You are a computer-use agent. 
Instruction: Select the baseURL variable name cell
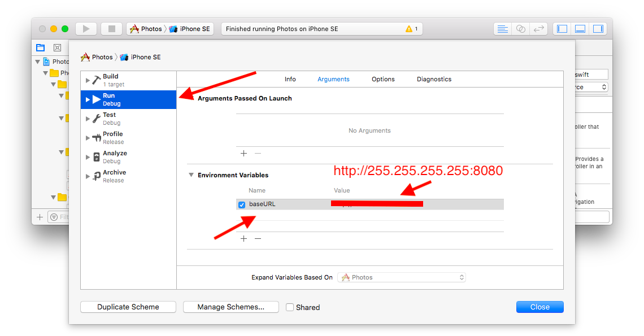click(262, 204)
